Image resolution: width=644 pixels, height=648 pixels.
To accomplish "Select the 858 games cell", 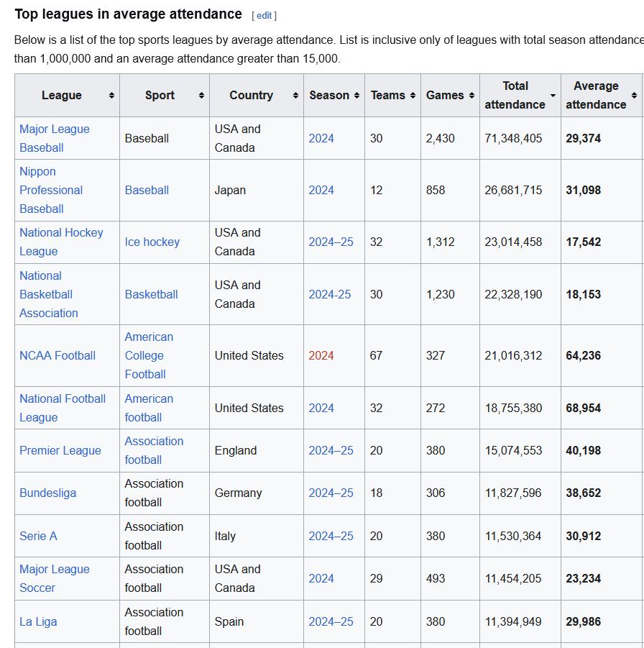I will tap(450, 190).
